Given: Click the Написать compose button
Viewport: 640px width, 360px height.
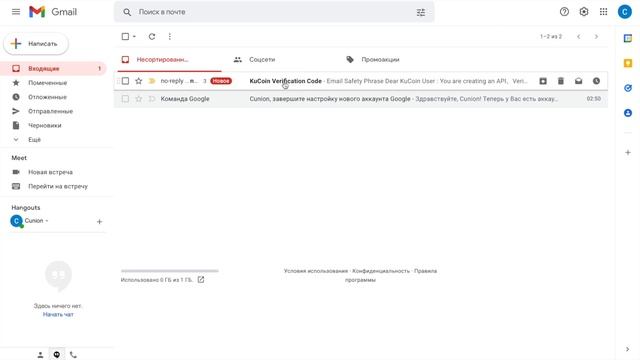Looking at the screenshot, I should point(36,44).
